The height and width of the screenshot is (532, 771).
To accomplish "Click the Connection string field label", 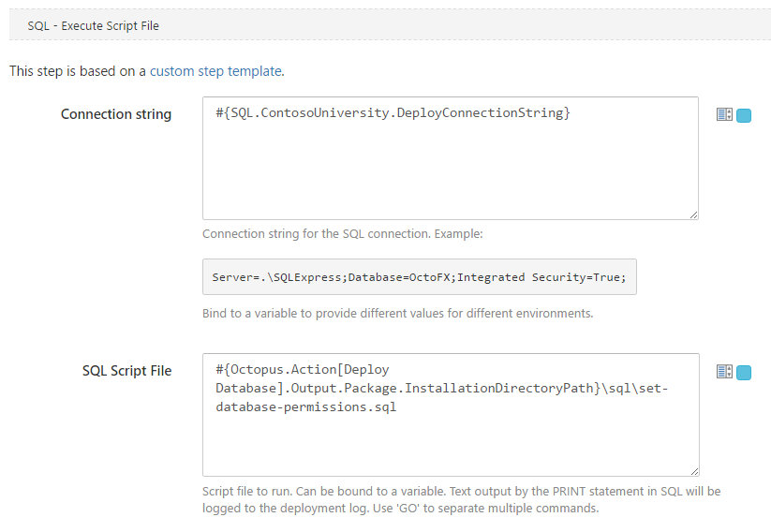I will click(x=116, y=114).
